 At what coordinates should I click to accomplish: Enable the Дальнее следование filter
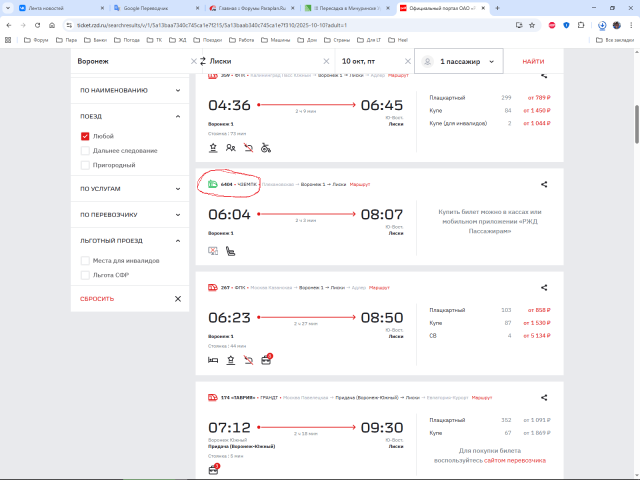coord(86,150)
